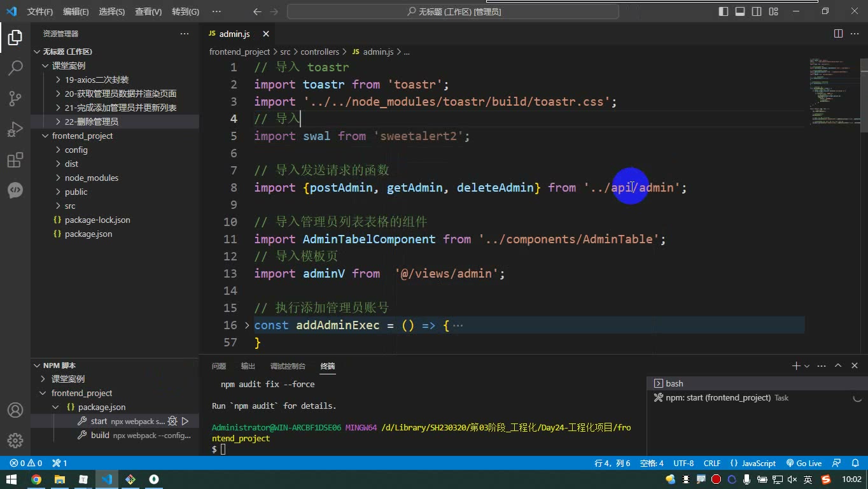868x489 pixels.
Task: Click the UTF-8 encoding indicator
Action: 683,463
